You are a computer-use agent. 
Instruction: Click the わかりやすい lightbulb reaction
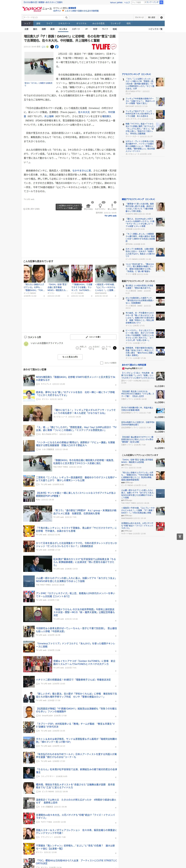tap(100, 206)
